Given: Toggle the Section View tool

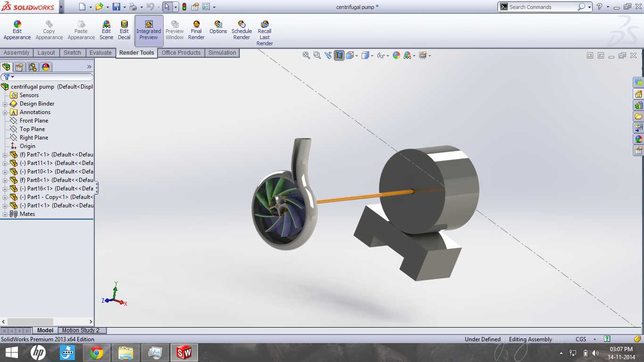Looking at the screenshot, I should point(339,55).
